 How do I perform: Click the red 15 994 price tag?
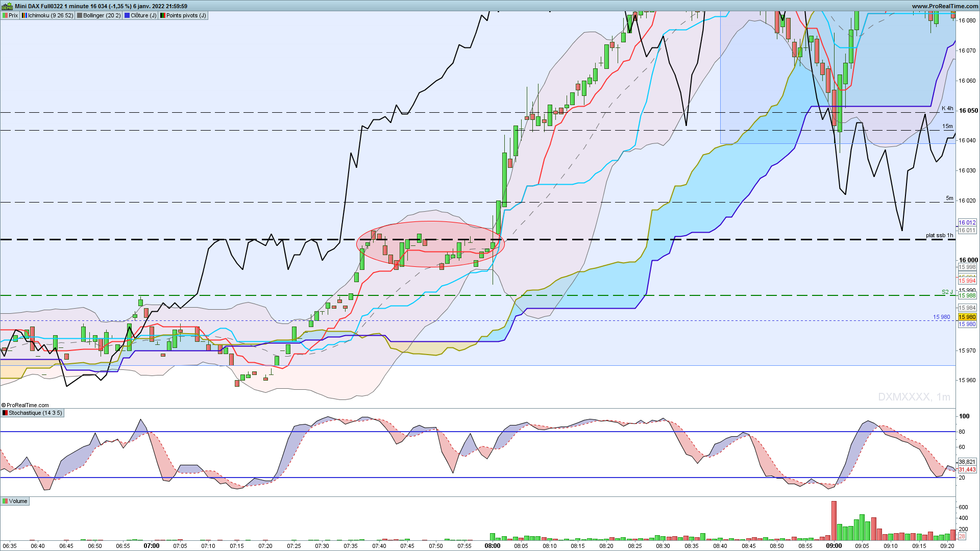(x=967, y=281)
